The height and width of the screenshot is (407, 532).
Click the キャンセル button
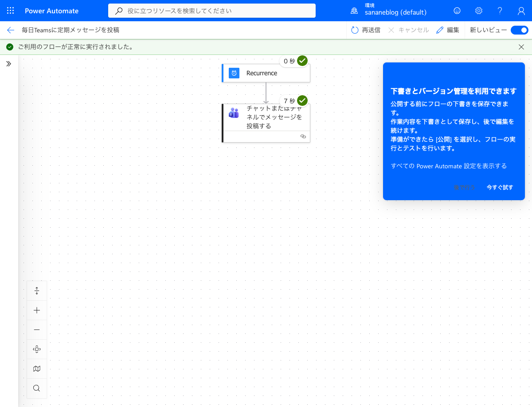pyautogui.click(x=408, y=30)
